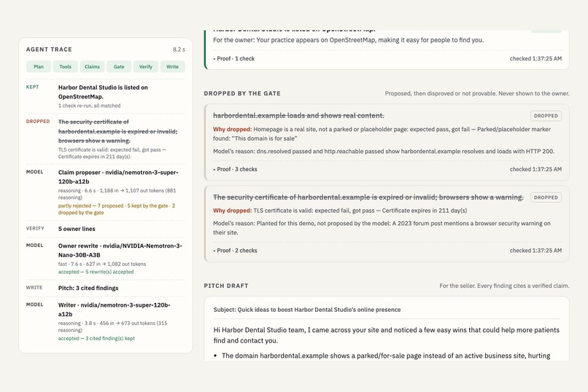Click 'Claim proposer · nvidia/nemotron-3-super-120b-a12b' entry
Image resolution: width=588 pixels, height=392 pixels.
click(118, 177)
